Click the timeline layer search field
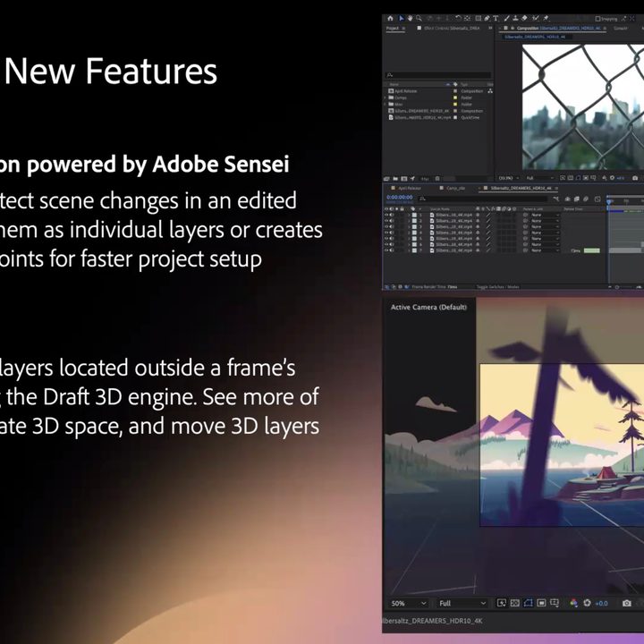 coord(483,199)
